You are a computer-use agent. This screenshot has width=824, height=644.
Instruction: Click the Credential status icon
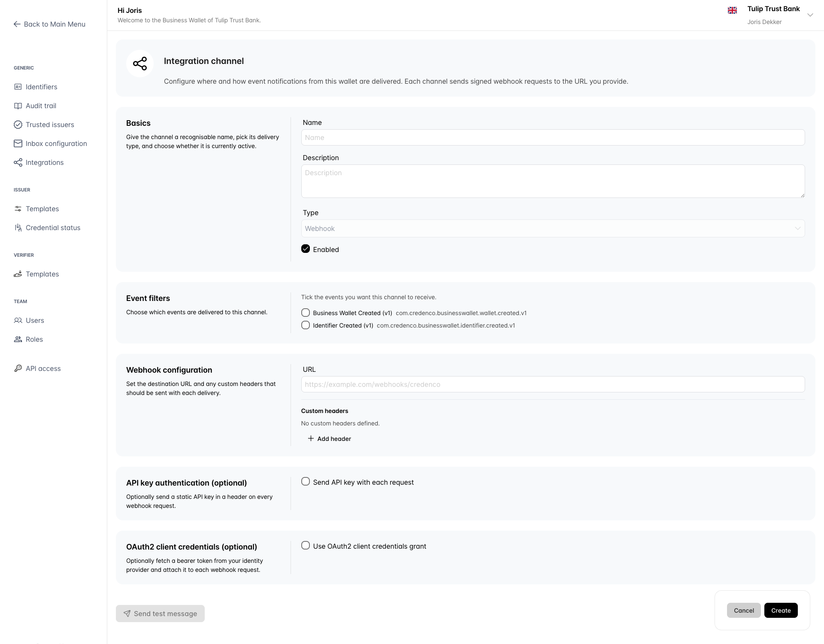pos(18,228)
